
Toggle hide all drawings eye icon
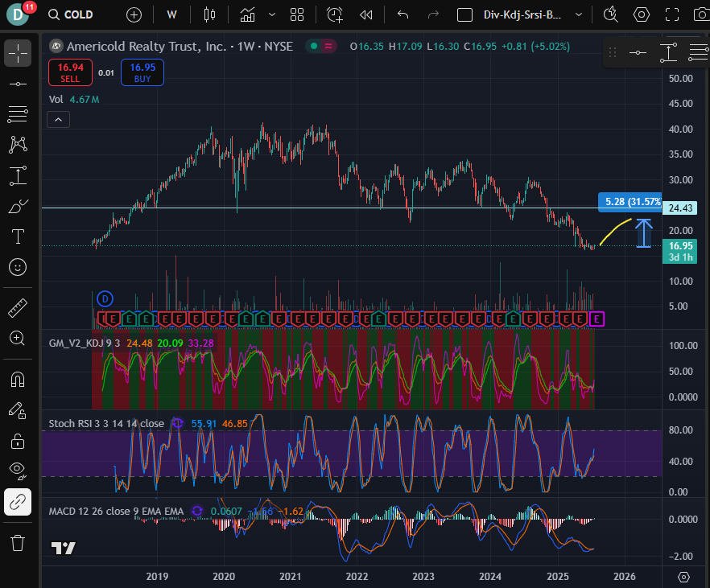[x=18, y=471]
